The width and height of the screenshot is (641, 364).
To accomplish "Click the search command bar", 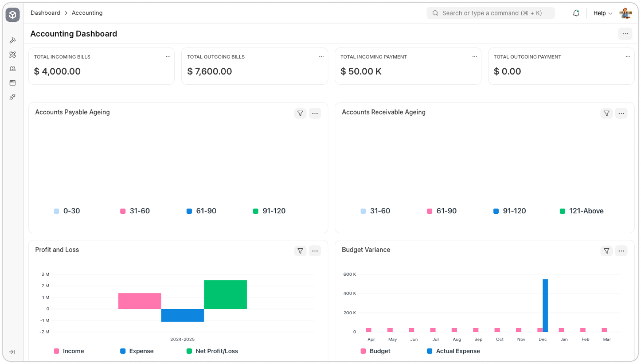I will (x=491, y=13).
